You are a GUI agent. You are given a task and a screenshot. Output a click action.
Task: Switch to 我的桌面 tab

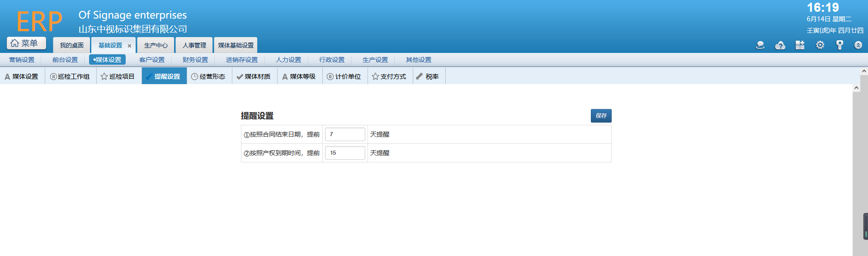[71, 45]
